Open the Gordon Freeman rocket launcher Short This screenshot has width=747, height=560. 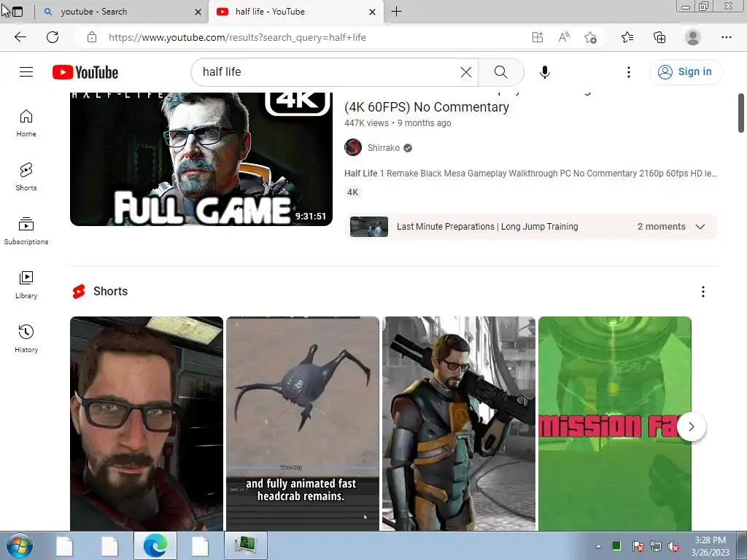click(x=459, y=424)
